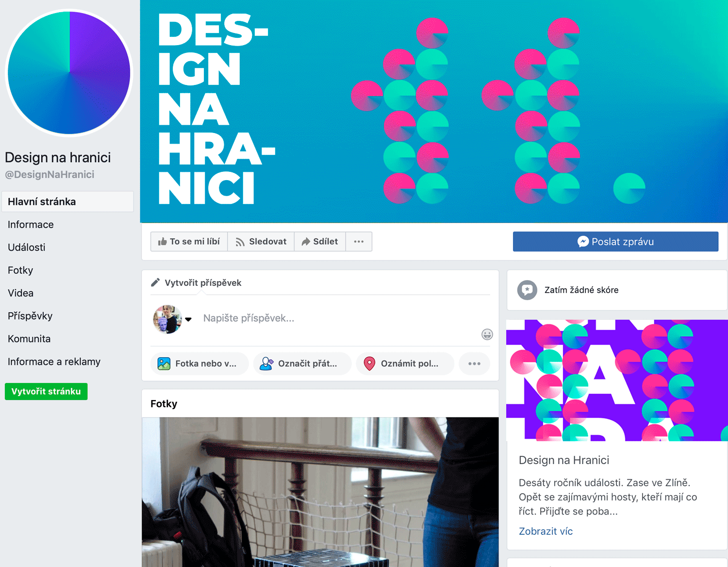728x567 pixels.
Task: Open the three-dots menu next to Sdílet
Action: tap(359, 241)
